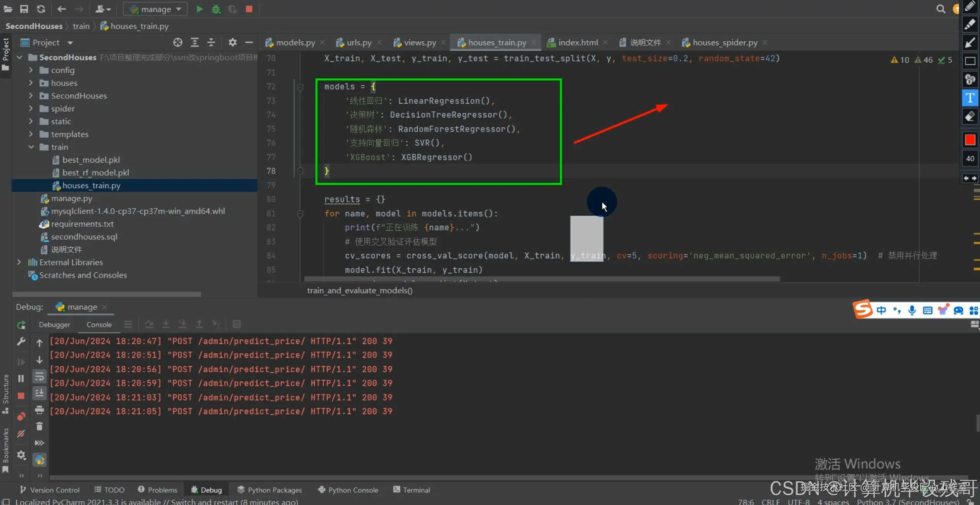Click the Rerun icon in Debug panel
The width and height of the screenshot is (980, 505).
(x=21, y=325)
